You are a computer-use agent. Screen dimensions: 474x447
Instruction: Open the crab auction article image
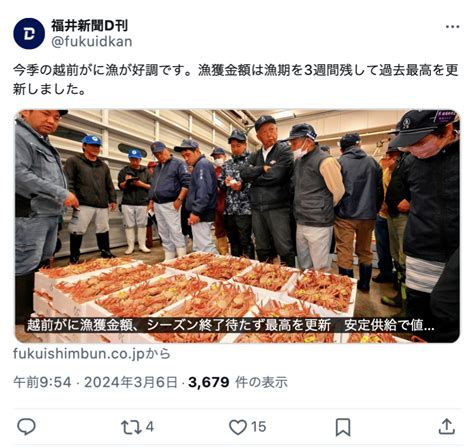point(237,226)
